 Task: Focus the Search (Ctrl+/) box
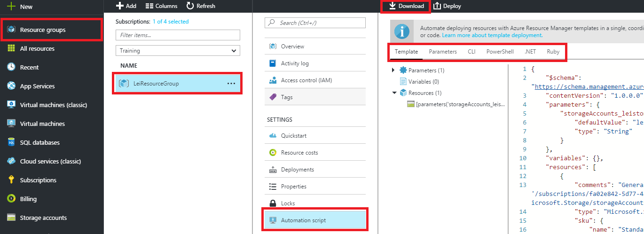point(315,23)
